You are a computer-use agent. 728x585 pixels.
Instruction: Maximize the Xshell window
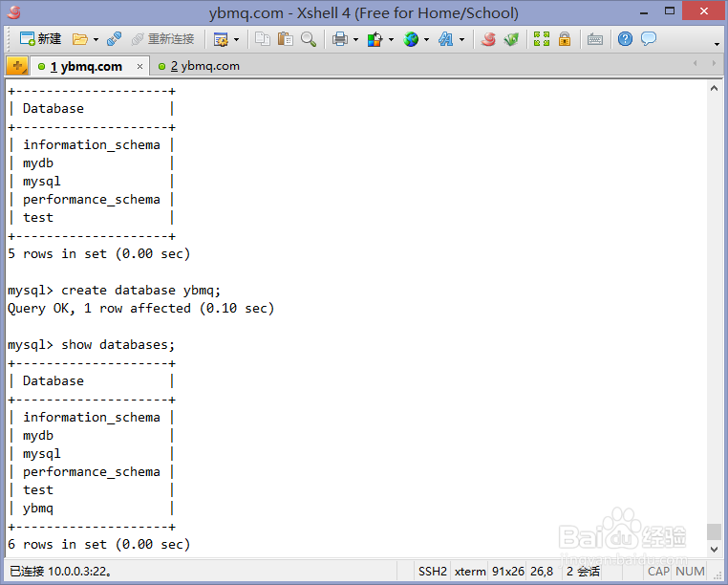click(670, 11)
